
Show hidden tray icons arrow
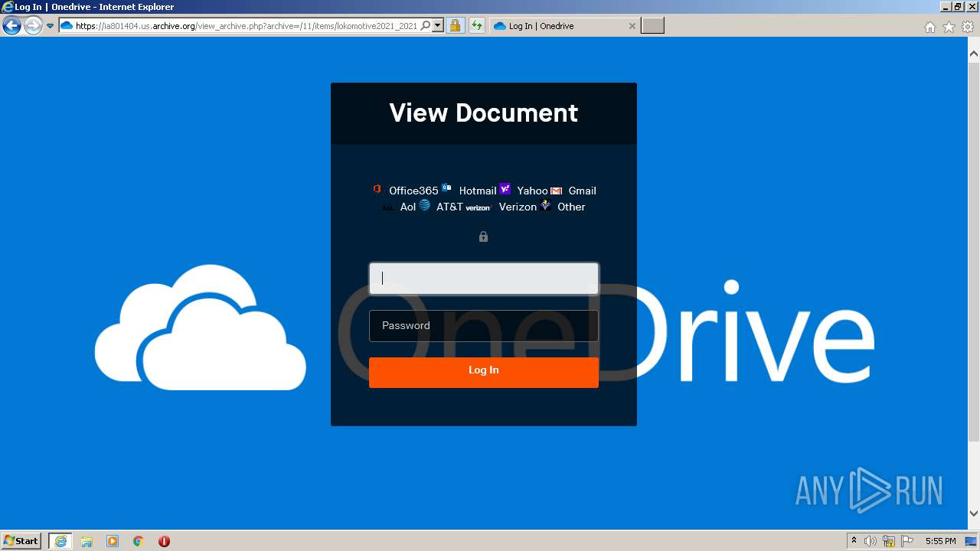point(854,541)
